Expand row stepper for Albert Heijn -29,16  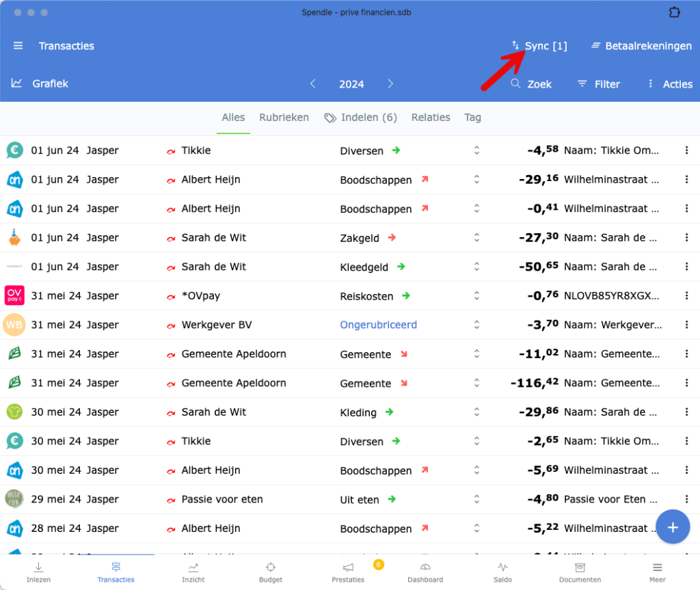[x=476, y=180]
